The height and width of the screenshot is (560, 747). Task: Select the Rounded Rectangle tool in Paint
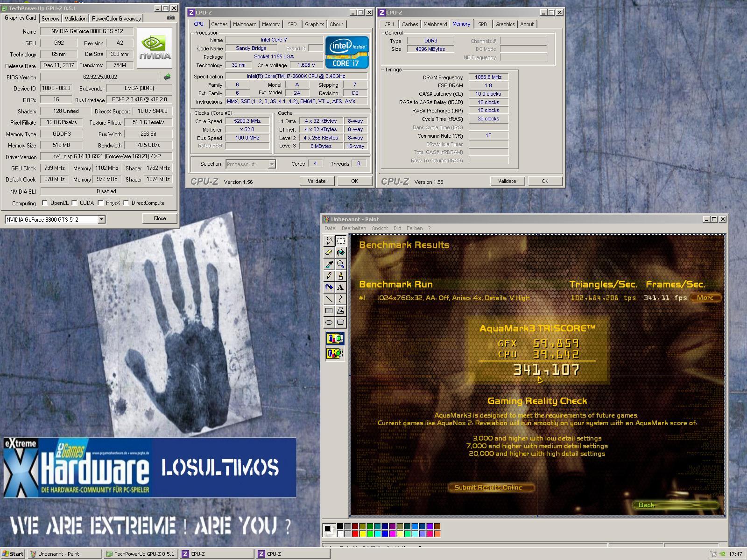[x=340, y=322]
